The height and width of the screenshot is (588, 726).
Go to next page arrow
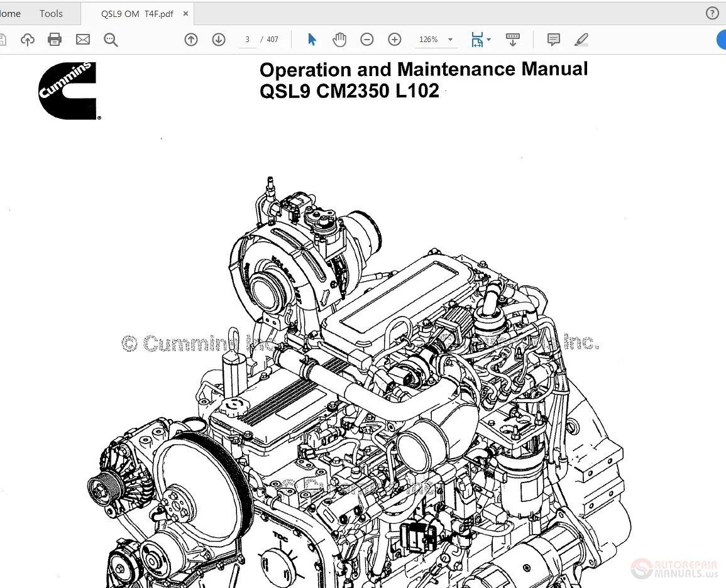219,40
